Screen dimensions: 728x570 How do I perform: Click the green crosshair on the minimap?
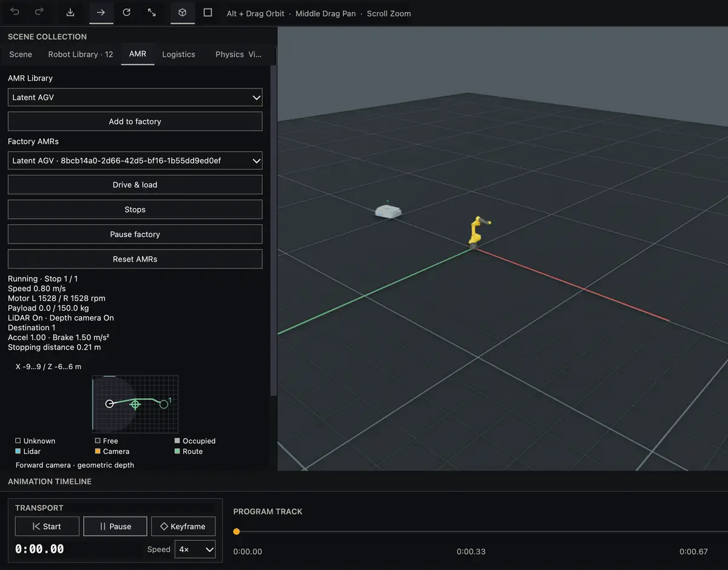click(x=135, y=404)
